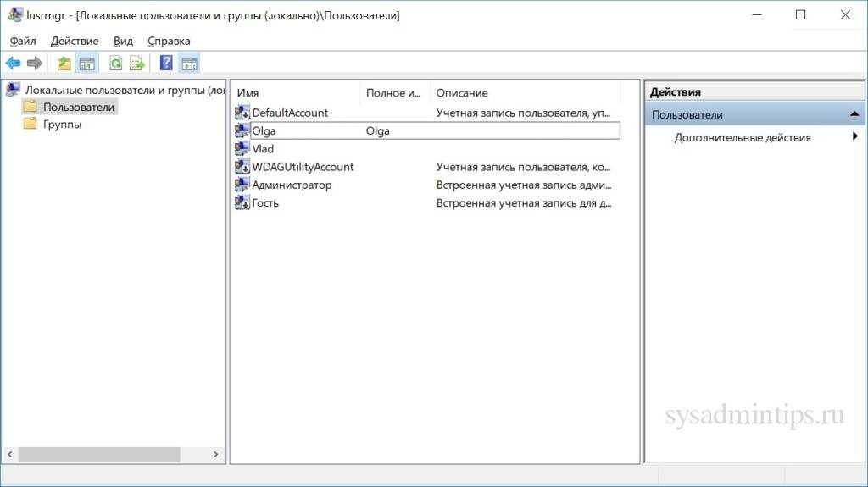Sort the list by the Имя column header
868x487 pixels.
295,92
